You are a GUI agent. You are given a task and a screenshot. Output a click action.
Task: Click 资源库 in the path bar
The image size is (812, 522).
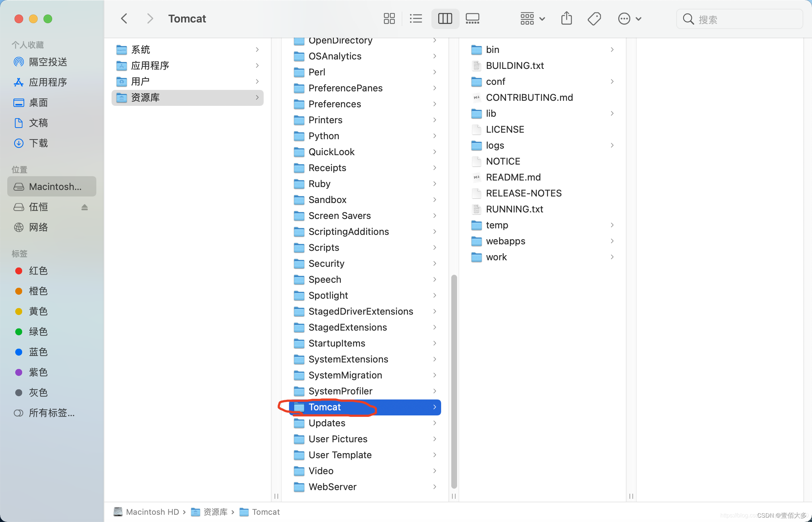(x=215, y=512)
